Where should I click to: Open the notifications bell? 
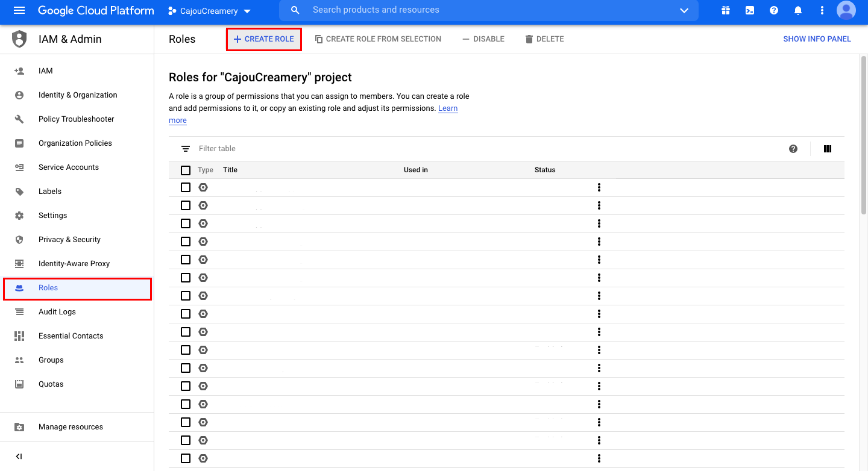798,10
